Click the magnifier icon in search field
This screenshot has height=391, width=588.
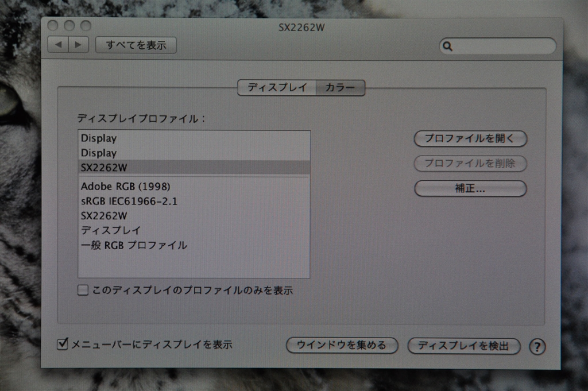447,46
